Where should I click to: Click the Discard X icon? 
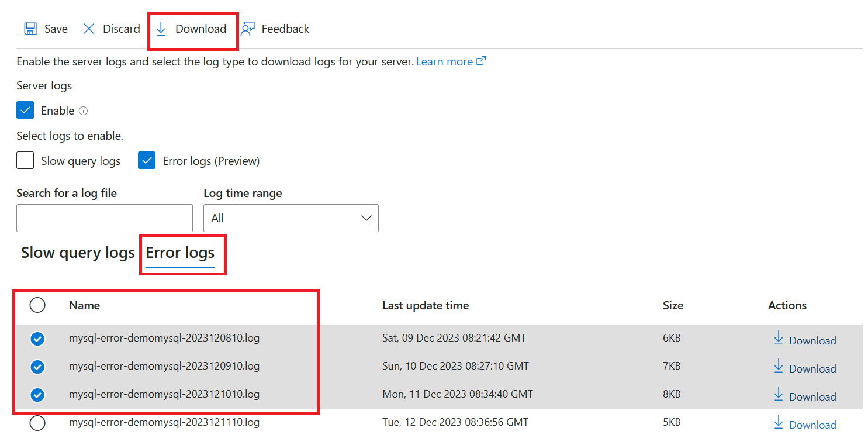coord(89,29)
